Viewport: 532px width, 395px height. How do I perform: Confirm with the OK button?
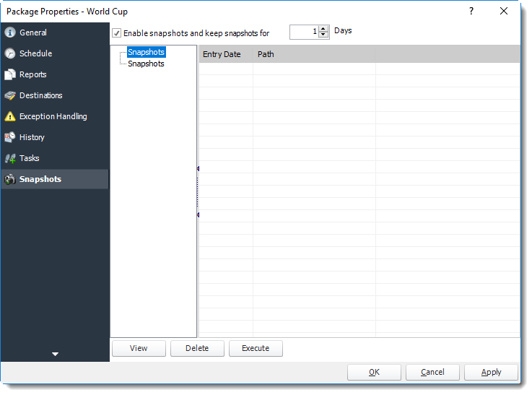click(374, 373)
